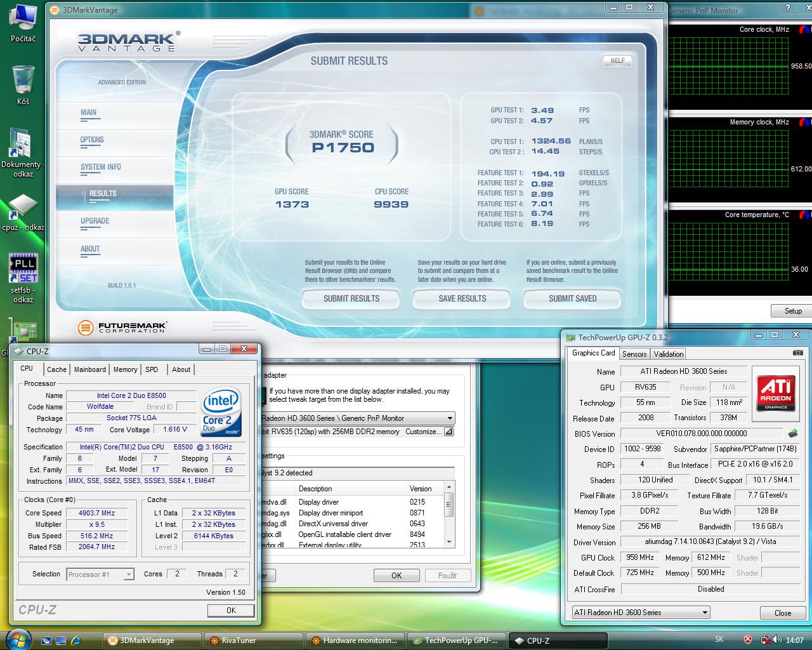Viewport: 812px width, 650px height.
Task: Open UPGRADE in 3DMark Vantage sidebar
Action: pos(95,222)
